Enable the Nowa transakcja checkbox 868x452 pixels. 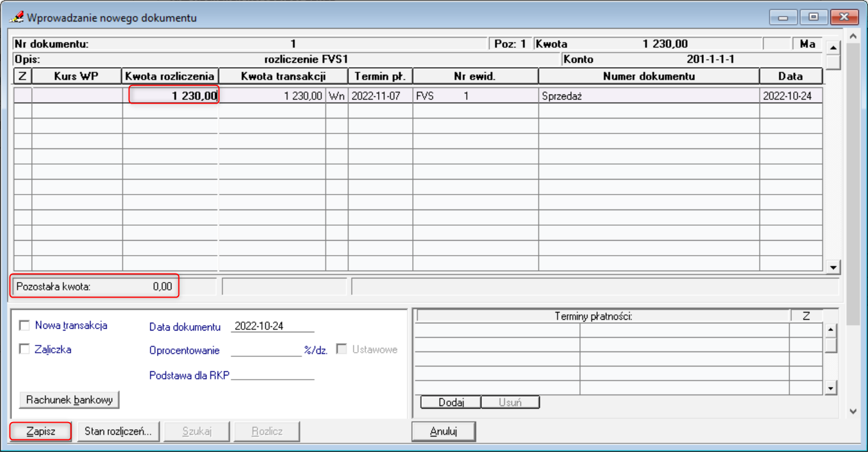coord(25,326)
